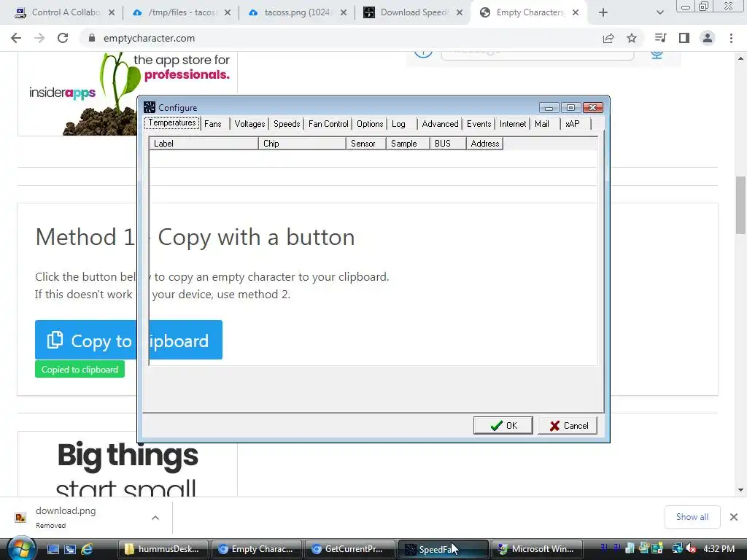
Task: Click Show all downloads button
Action: [x=692, y=517]
